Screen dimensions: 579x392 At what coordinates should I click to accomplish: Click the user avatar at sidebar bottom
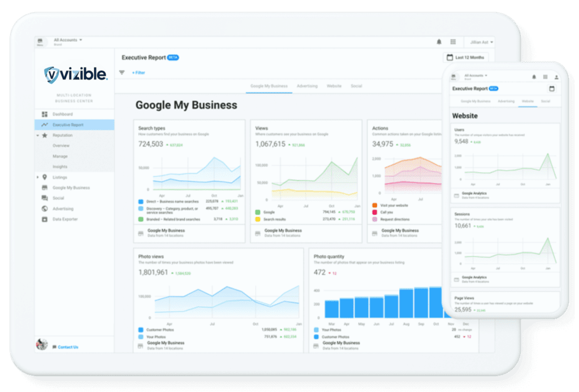(42, 344)
